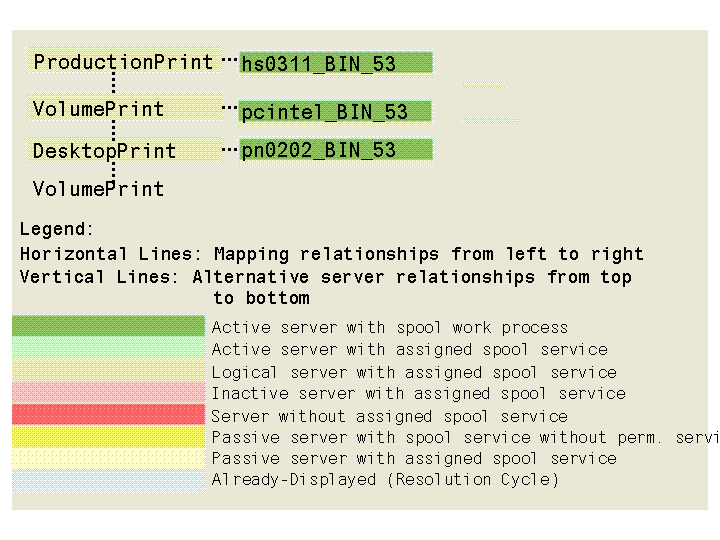The image size is (720, 540).
Task: Click the pcintel_BIN_53 server entry
Action: tap(335, 112)
